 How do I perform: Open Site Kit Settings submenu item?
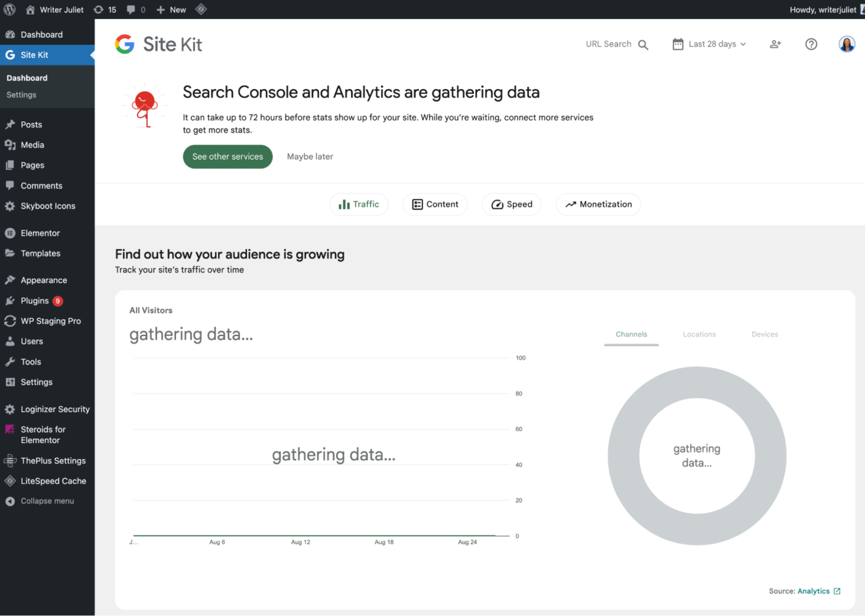pos(22,95)
